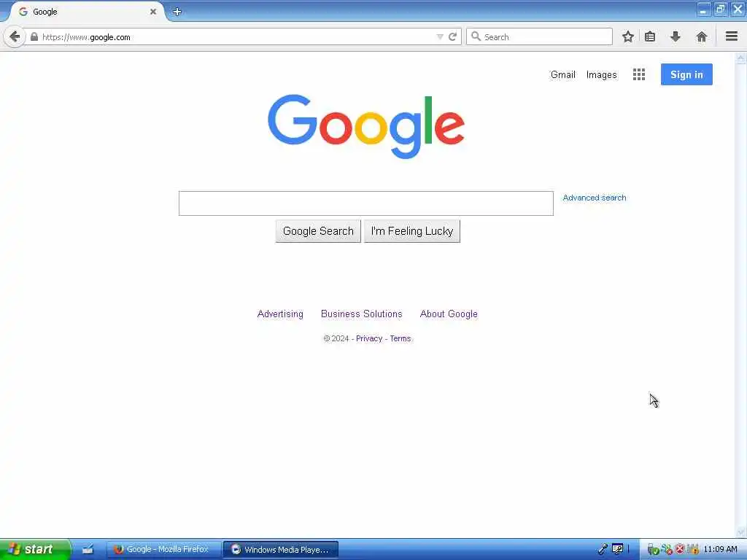The image size is (747, 560).
Task: Click the magnifier icon in Firefox search box
Action: coord(476,36)
